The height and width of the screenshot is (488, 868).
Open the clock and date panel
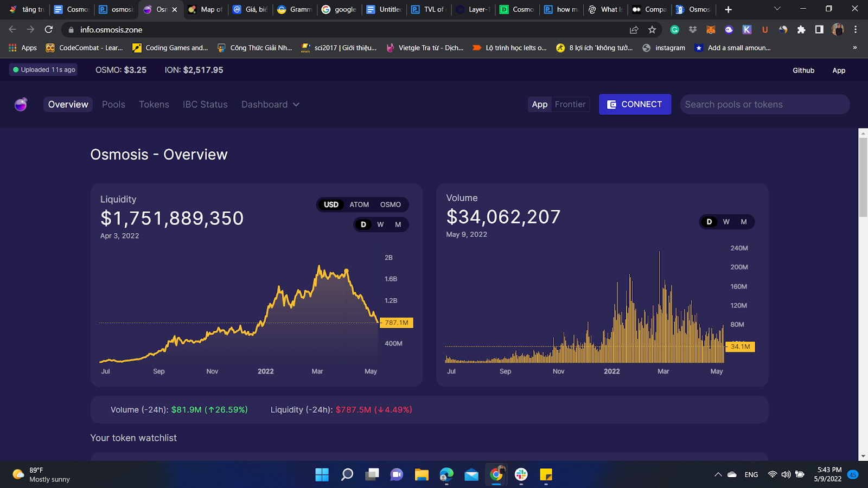pos(829,474)
